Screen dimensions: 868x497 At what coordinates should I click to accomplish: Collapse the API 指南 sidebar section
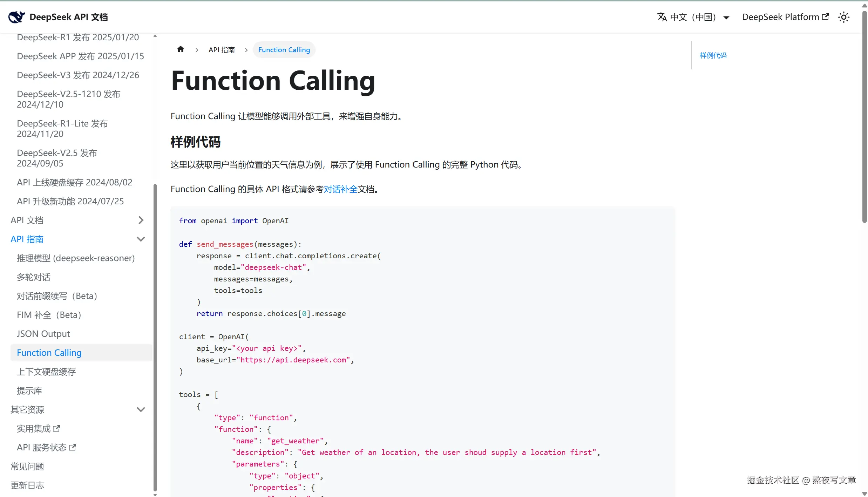coord(141,239)
